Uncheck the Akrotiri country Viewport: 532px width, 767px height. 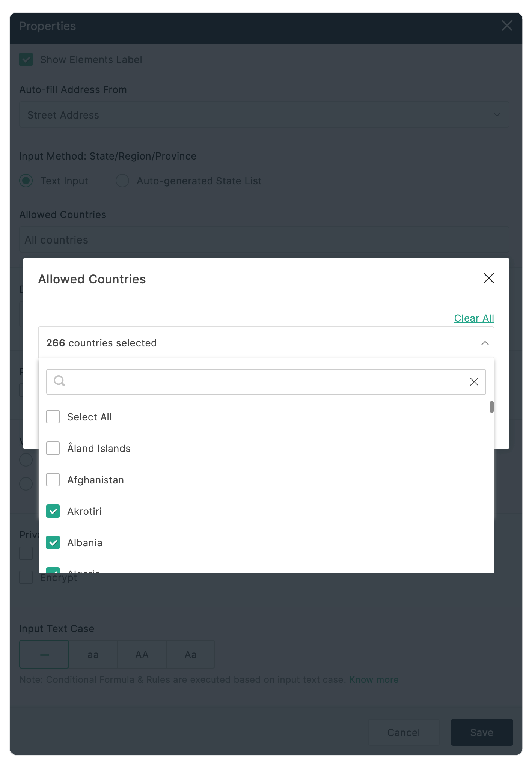coord(53,511)
